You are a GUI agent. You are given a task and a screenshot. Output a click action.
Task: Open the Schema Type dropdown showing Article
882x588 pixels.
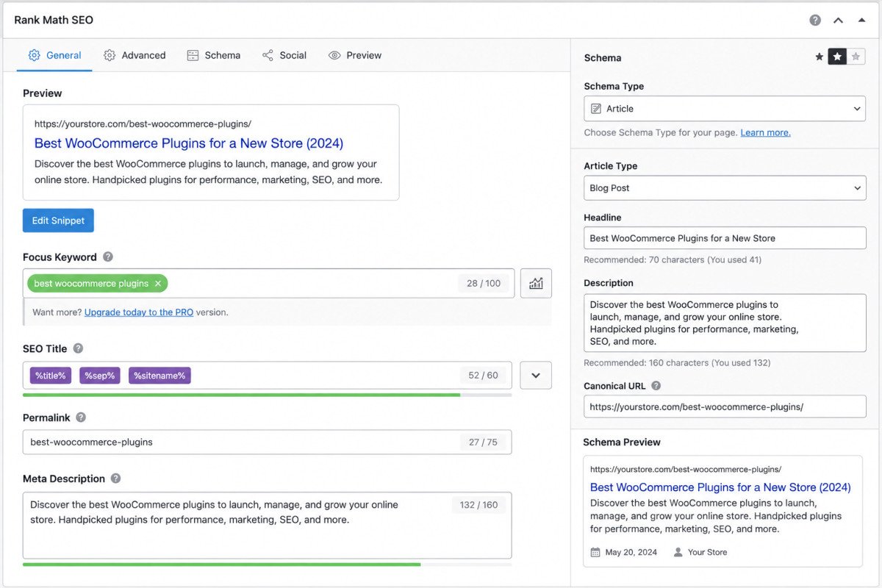(x=725, y=109)
